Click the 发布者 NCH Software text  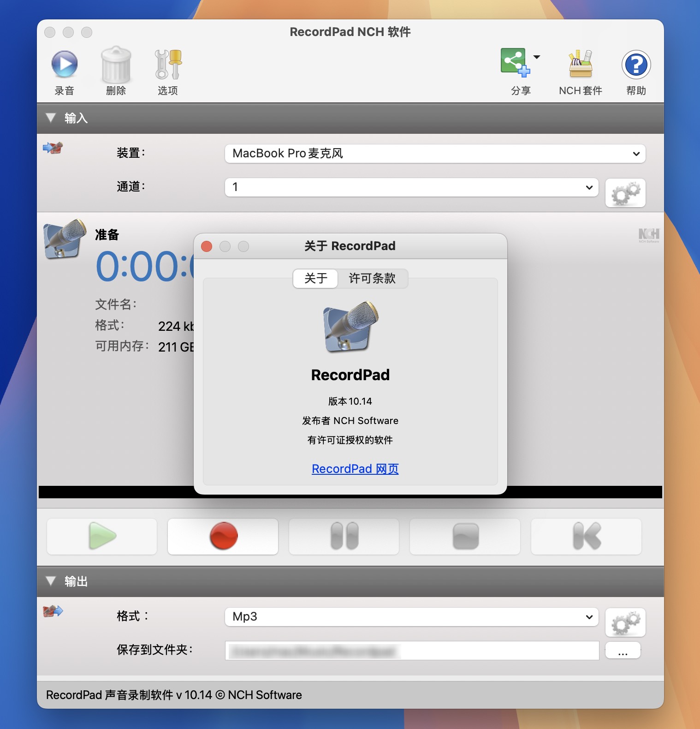point(350,421)
